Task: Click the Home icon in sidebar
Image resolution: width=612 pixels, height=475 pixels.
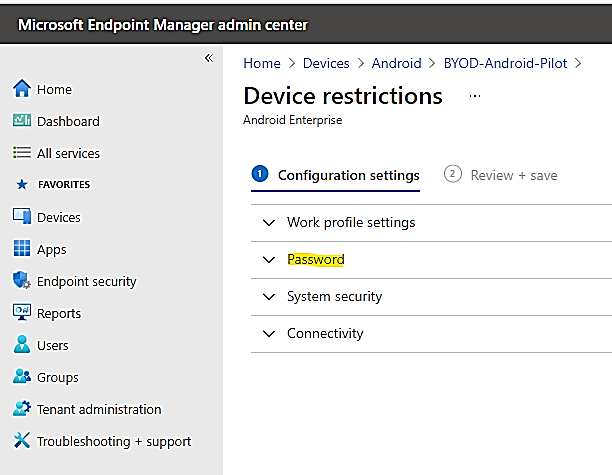Action: click(x=22, y=89)
